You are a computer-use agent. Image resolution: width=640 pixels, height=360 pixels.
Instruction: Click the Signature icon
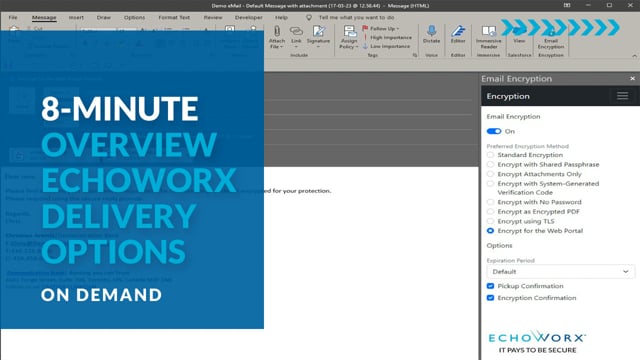pos(318,31)
